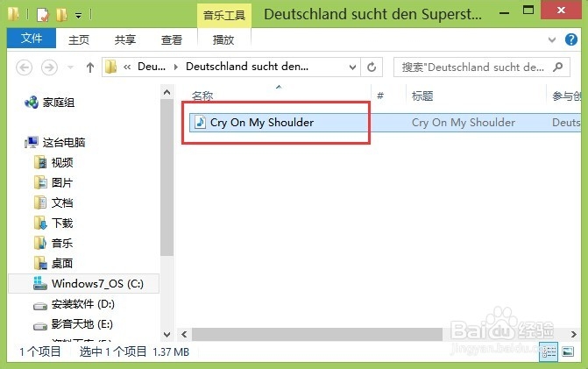Open the 文件 menu tab
The width and height of the screenshot is (588, 369).
[x=32, y=38]
